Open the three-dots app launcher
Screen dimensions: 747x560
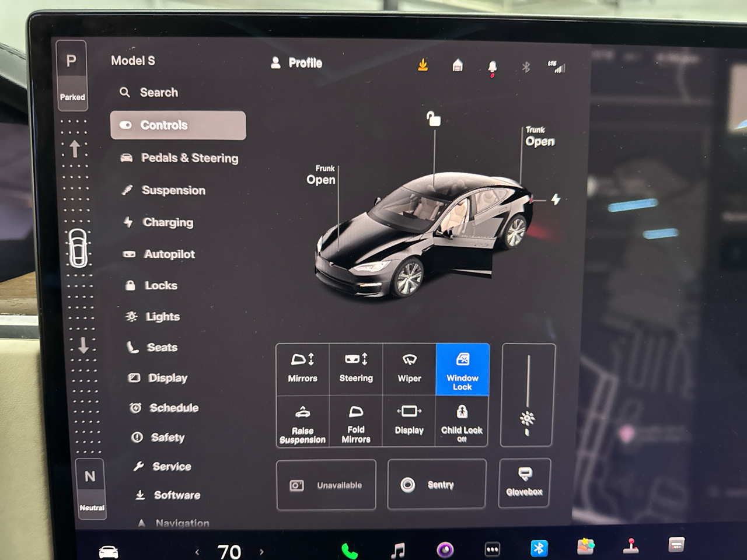coord(492,549)
